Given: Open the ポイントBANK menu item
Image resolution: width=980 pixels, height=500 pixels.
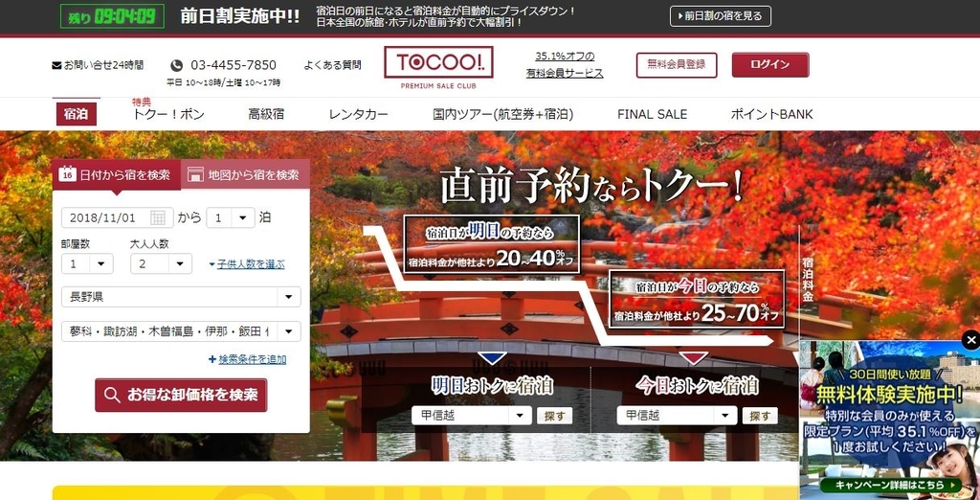Looking at the screenshot, I should point(772,115).
